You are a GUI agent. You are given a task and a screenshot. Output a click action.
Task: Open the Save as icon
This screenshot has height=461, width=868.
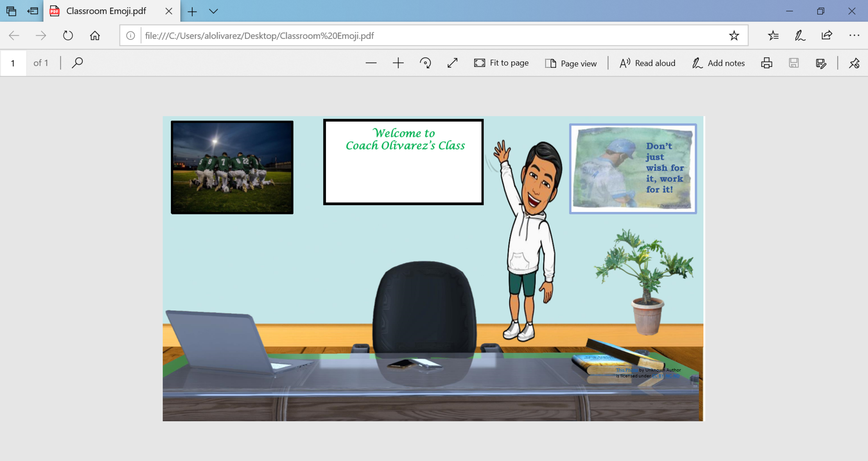[821, 63]
